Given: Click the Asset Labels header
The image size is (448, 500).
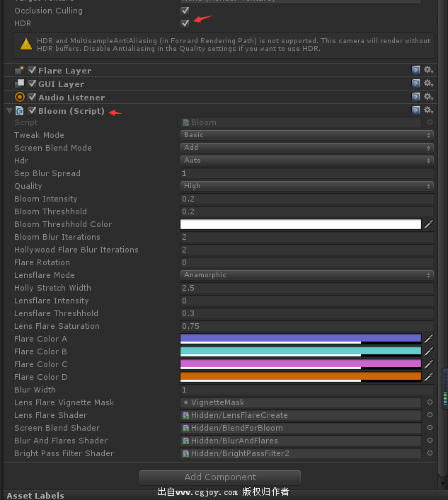Looking at the screenshot, I should point(35,496).
